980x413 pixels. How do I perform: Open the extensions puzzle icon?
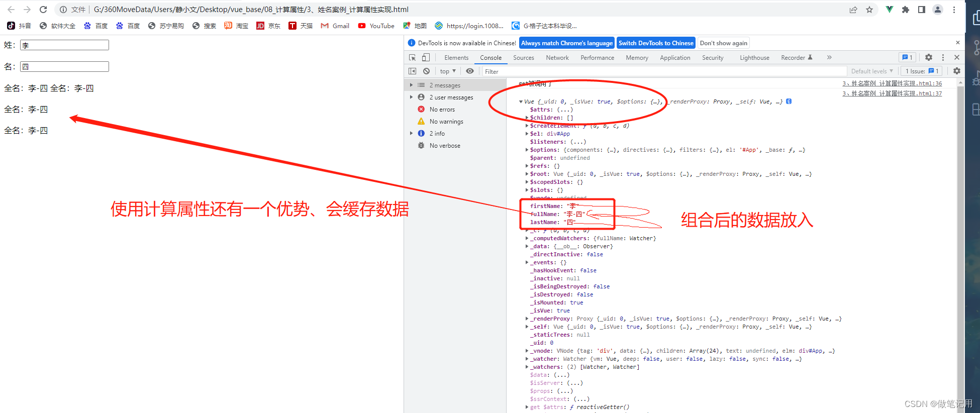tap(906, 10)
